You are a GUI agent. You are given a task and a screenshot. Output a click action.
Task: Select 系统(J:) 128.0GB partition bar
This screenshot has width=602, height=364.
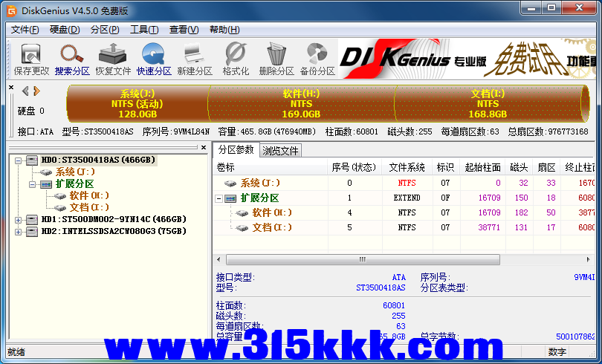tap(137, 103)
